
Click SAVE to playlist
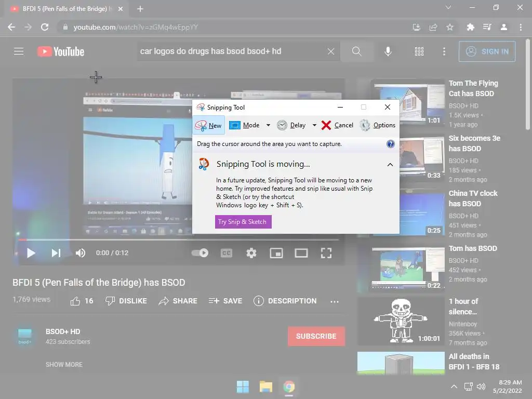pyautogui.click(x=225, y=301)
